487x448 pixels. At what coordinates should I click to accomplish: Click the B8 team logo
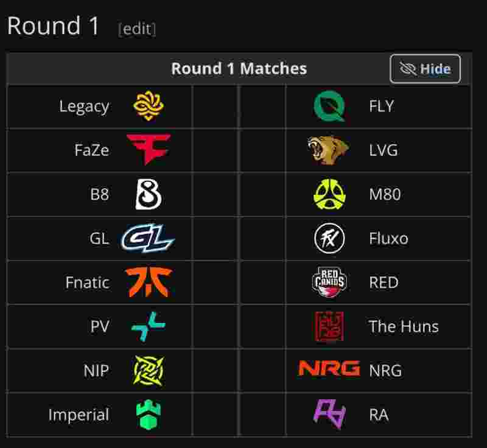[x=149, y=195]
